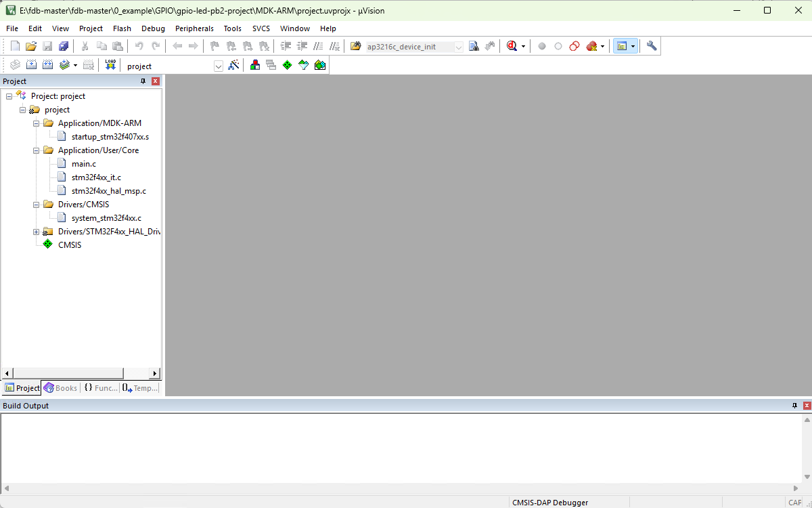Toggle pin on the Project panel
This screenshot has width=812, height=508.
[143, 81]
